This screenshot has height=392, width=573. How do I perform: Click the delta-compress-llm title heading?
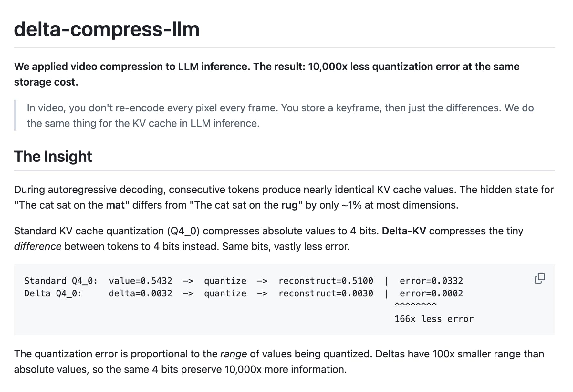(x=107, y=29)
